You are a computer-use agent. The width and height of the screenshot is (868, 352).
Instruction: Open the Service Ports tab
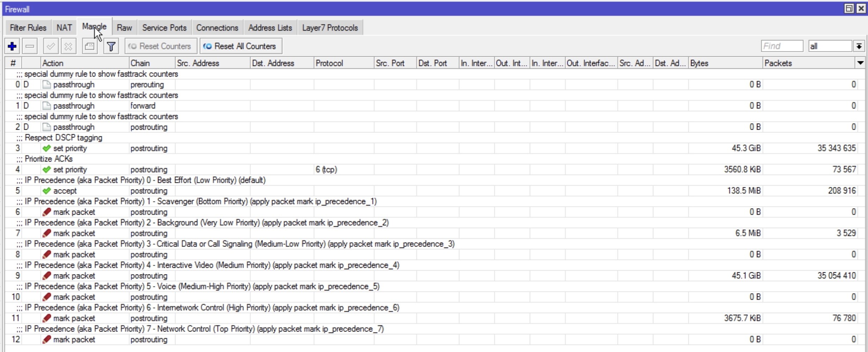164,27
